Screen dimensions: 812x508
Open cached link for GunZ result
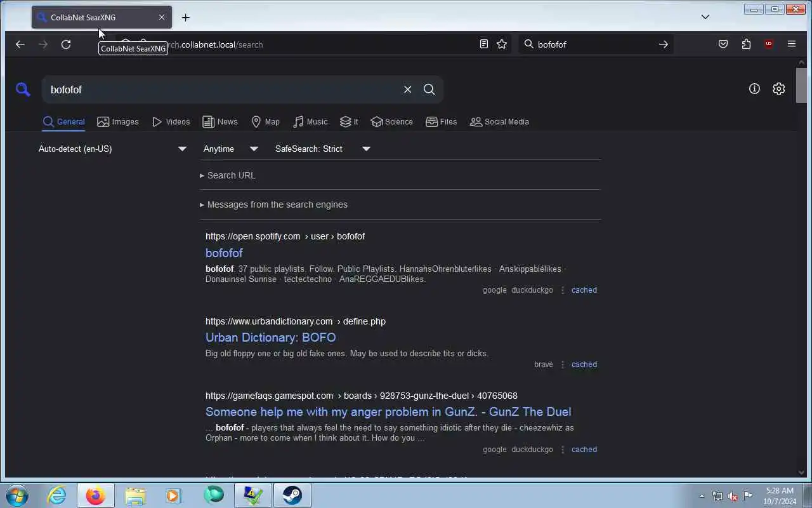pyautogui.click(x=584, y=450)
